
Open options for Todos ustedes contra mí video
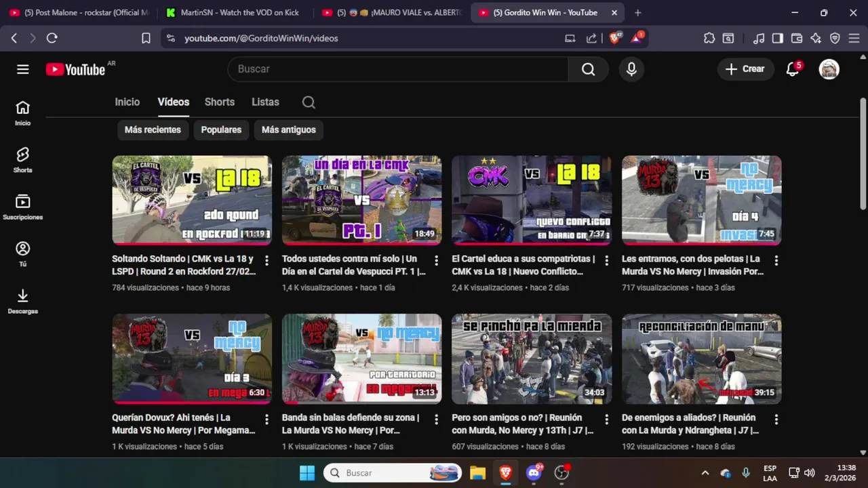pos(436,260)
